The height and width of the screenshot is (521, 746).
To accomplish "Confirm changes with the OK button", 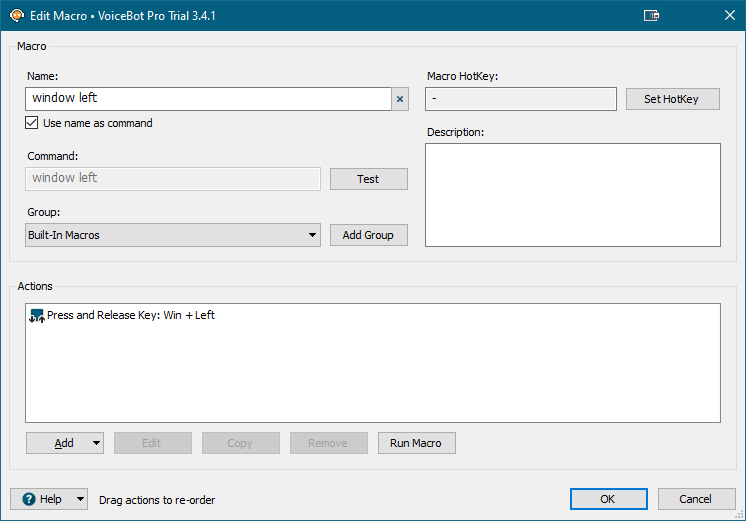I will [x=608, y=499].
